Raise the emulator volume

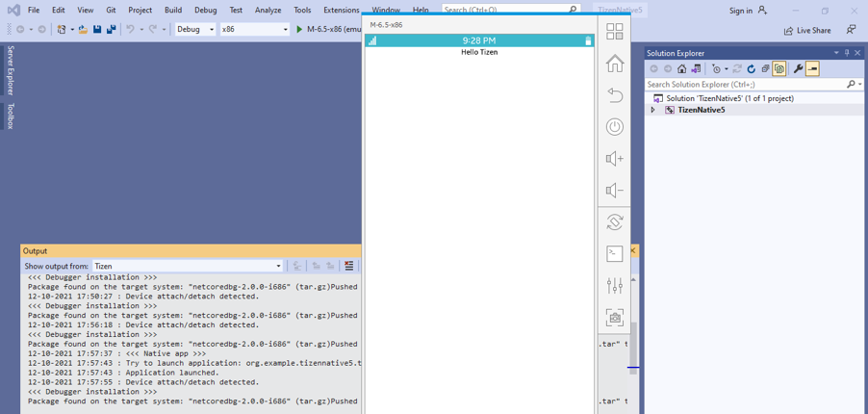point(614,159)
